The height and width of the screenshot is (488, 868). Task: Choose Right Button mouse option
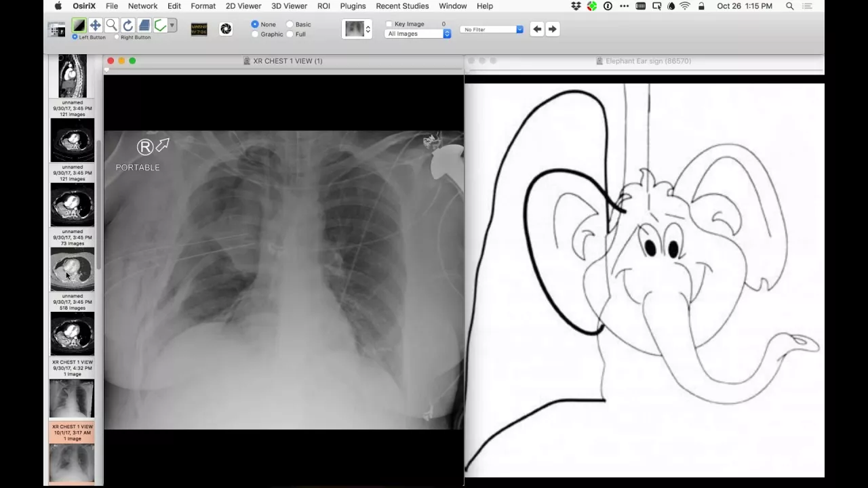tap(117, 37)
